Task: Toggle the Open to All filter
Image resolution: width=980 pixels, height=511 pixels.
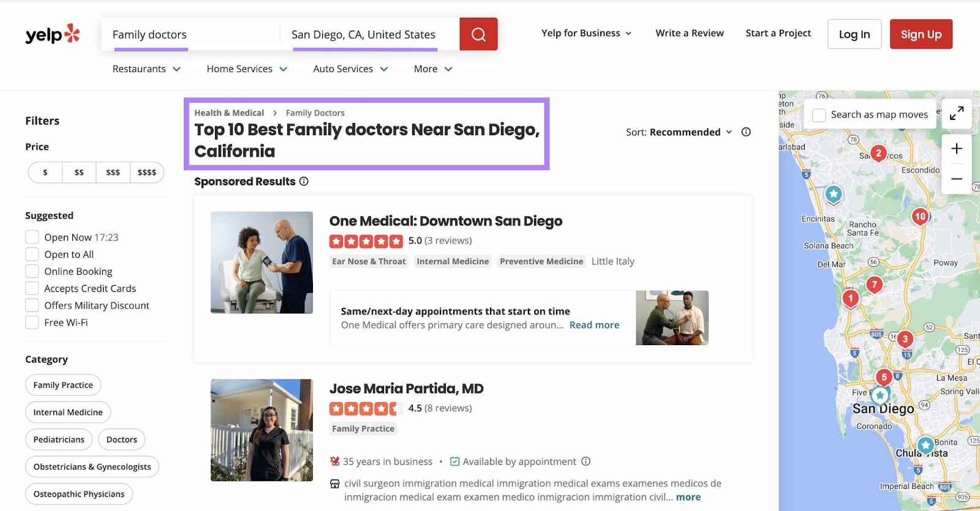Action: click(32, 254)
